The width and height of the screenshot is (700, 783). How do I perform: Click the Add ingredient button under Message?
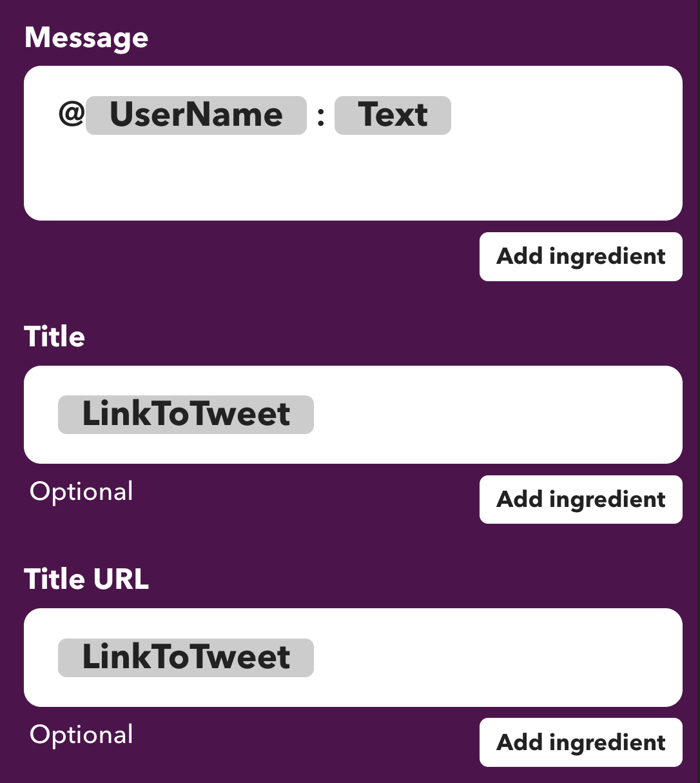click(579, 256)
